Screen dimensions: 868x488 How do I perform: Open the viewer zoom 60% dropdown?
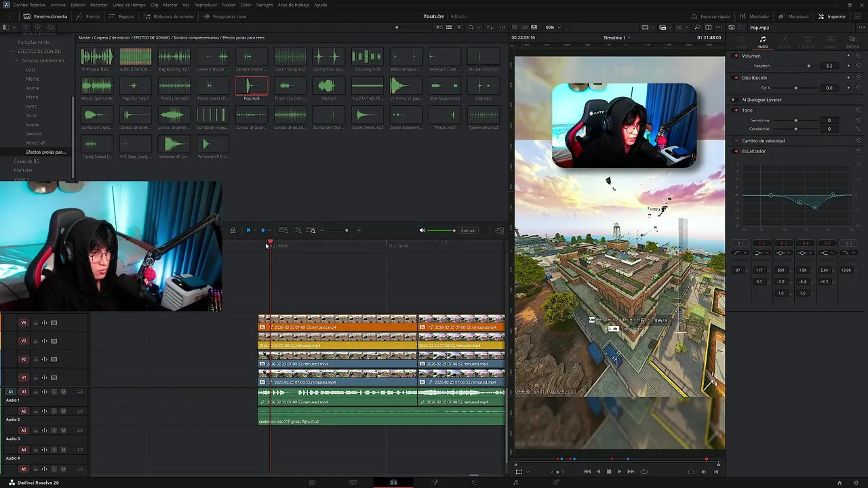[553, 27]
